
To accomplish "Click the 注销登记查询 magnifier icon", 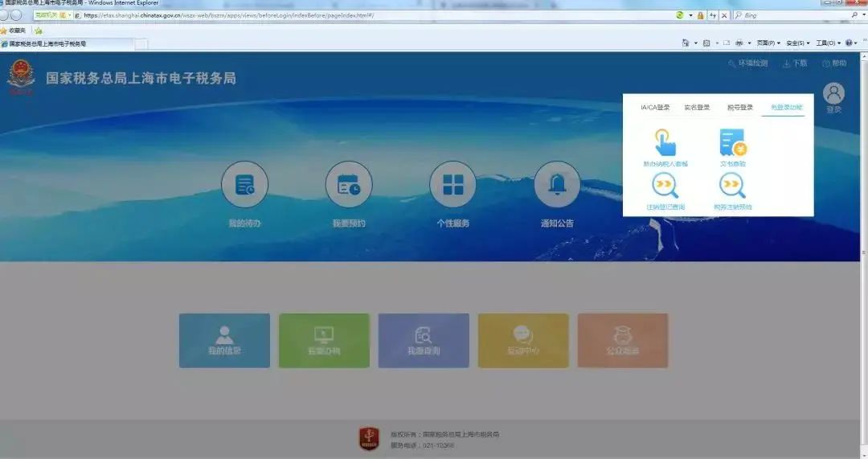I will click(x=665, y=186).
